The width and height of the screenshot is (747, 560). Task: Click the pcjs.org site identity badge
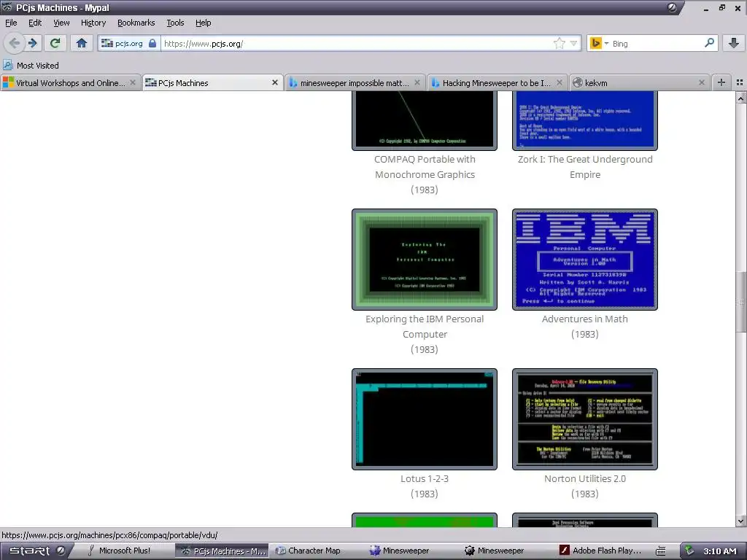(128, 43)
